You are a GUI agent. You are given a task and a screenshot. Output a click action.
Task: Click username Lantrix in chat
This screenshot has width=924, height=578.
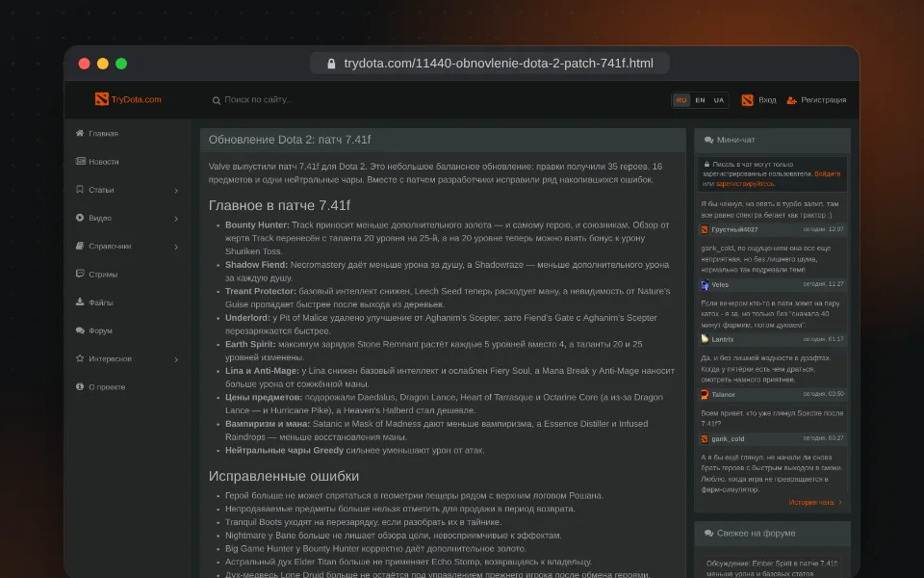723,339
